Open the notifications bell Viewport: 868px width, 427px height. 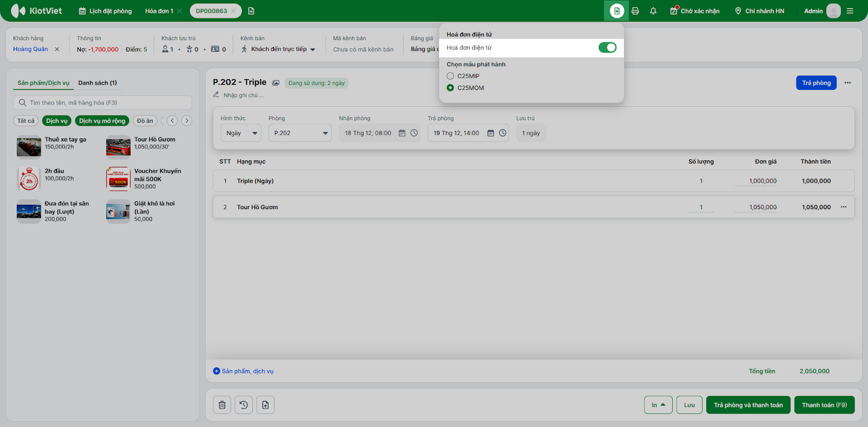point(653,11)
